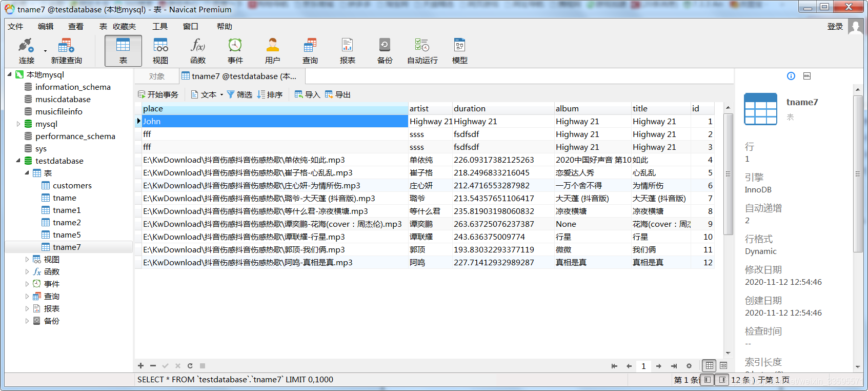Viewport: 868px width, 391px height.
Task: Go to the previous page of records
Action: (x=629, y=366)
